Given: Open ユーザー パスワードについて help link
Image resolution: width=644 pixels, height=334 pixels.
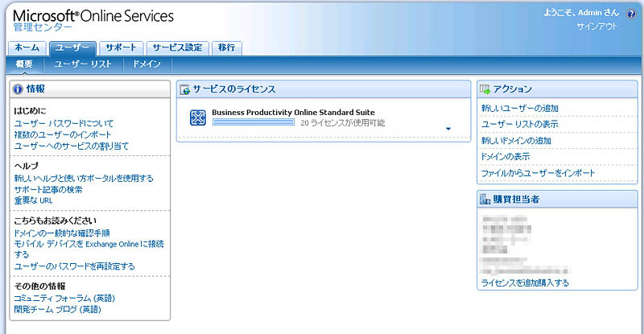Looking at the screenshot, I should (x=64, y=123).
